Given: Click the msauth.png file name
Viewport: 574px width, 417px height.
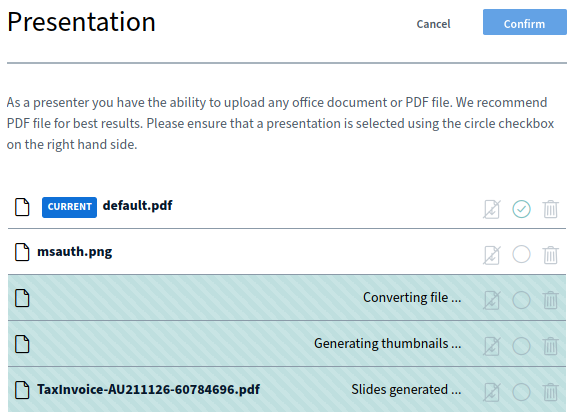Looking at the screenshot, I should point(75,252).
